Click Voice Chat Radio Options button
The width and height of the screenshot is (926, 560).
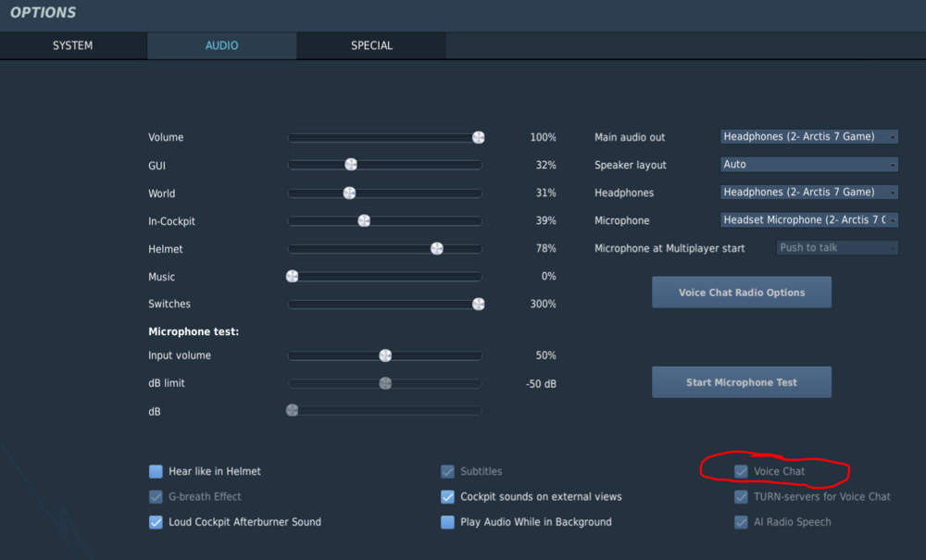coord(741,292)
